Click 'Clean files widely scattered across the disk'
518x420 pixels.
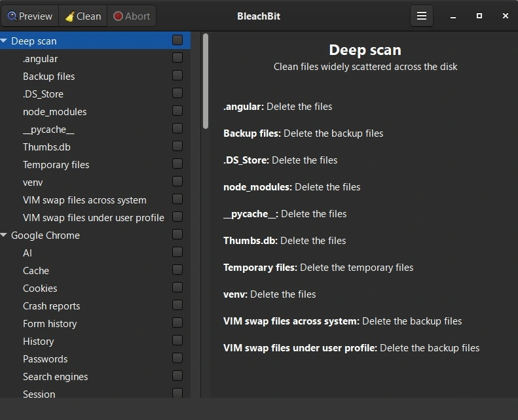(x=365, y=67)
